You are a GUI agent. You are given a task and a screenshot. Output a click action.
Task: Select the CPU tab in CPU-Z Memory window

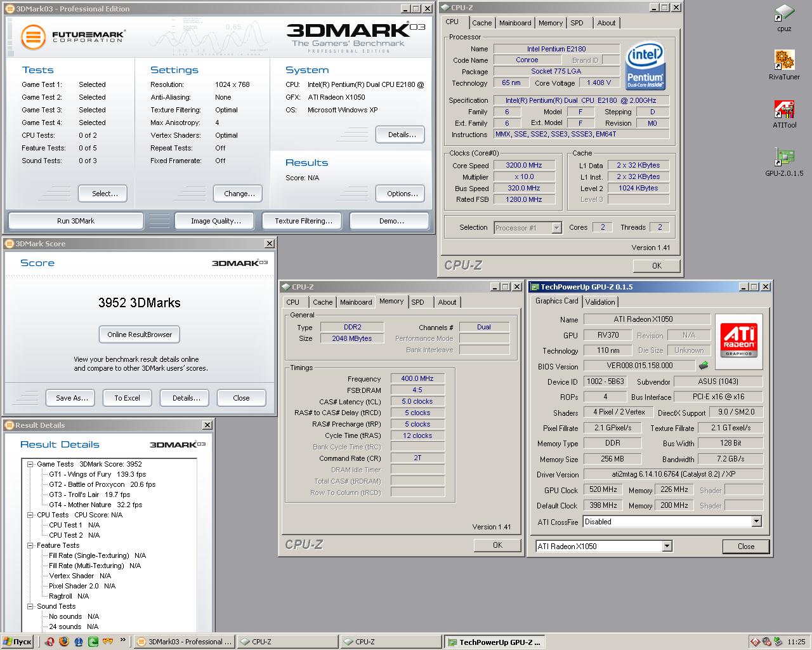click(293, 302)
